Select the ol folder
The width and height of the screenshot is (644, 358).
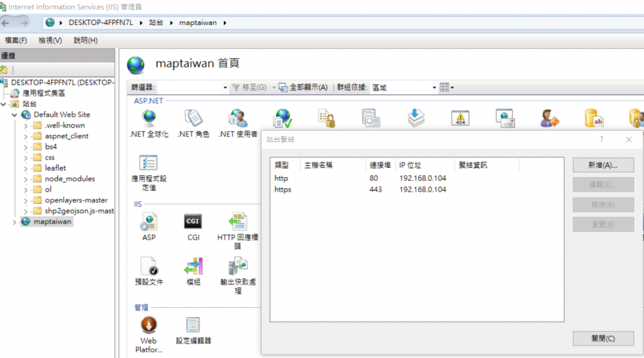pos(48,190)
